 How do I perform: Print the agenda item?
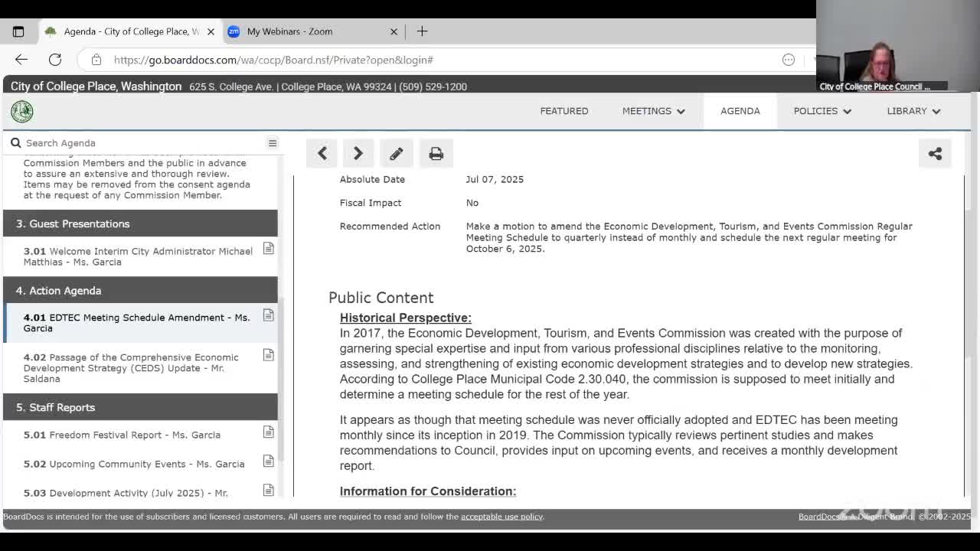pyautogui.click(x=436, y=154)
